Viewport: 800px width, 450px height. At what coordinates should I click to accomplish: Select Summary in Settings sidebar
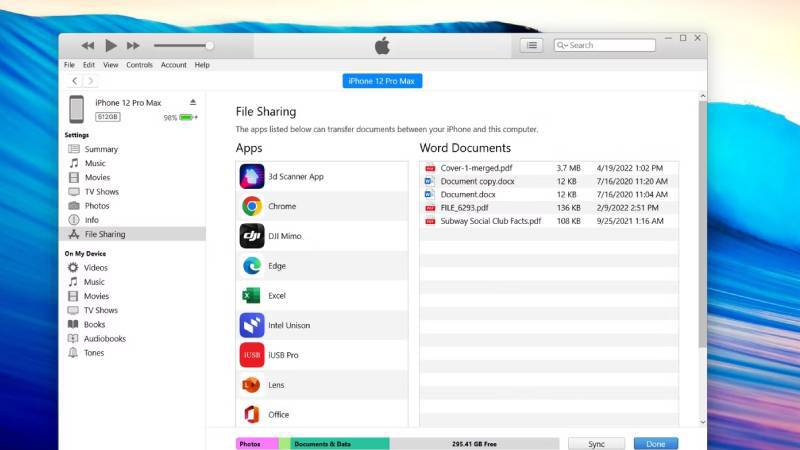[101, 149]
